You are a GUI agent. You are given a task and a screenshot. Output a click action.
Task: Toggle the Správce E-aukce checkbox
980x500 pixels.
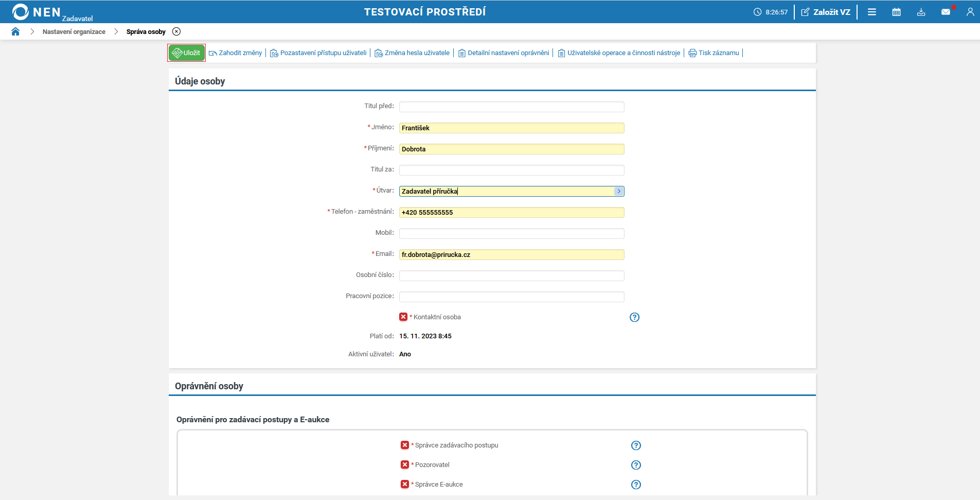coord(405,484)
